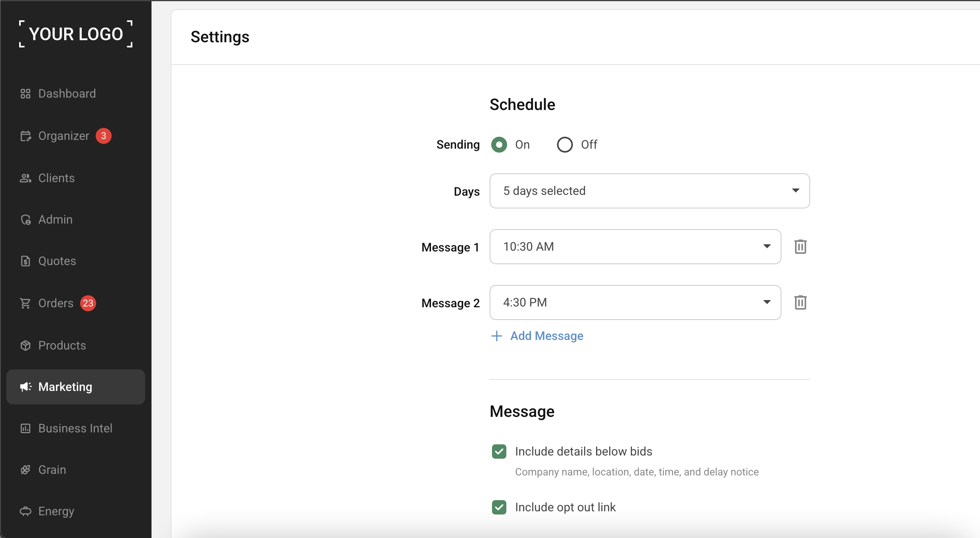Toggle Include opt out link checkbox

tap(499, 507)
